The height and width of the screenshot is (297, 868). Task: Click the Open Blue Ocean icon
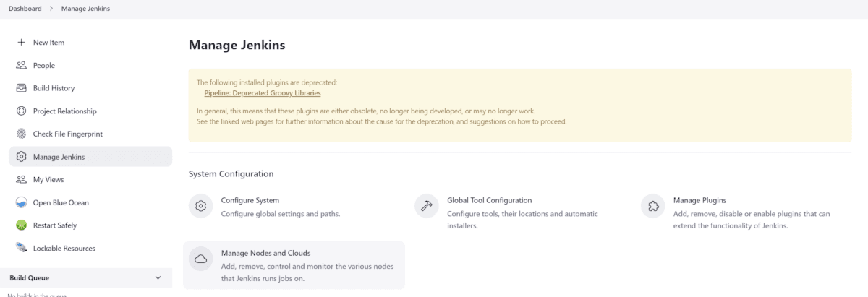[21, 202]
